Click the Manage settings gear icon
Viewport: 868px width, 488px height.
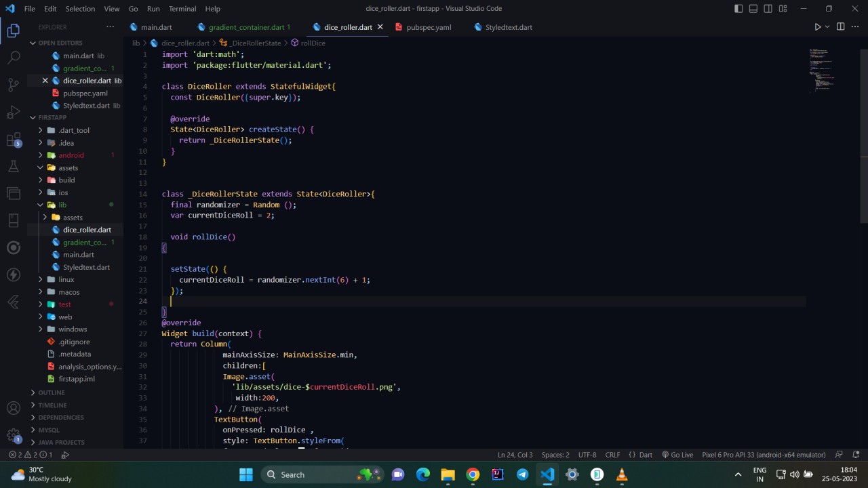pos(14,435)
